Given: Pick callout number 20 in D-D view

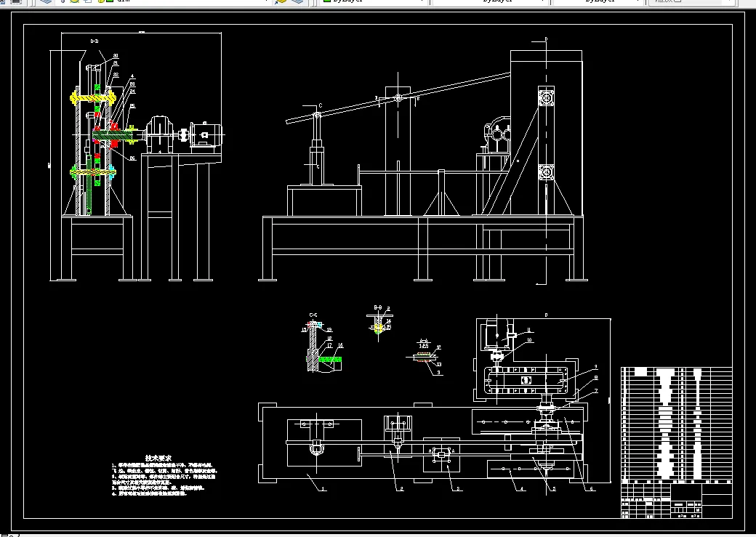Looking at the screenshot, I should (116, 56).
